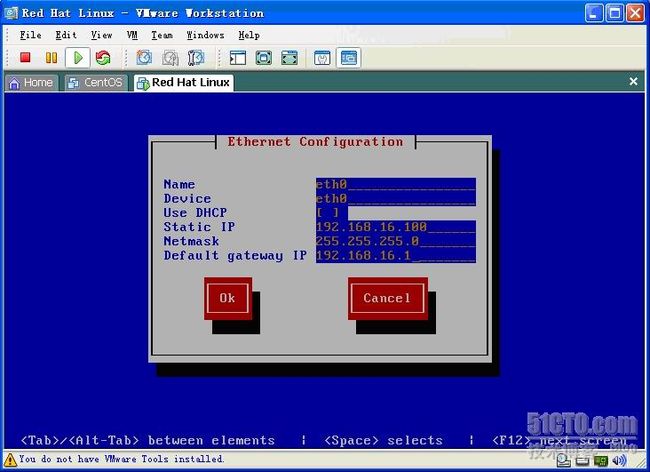Click the Ok button
The image size is (650, 472).
coord(228,298)
